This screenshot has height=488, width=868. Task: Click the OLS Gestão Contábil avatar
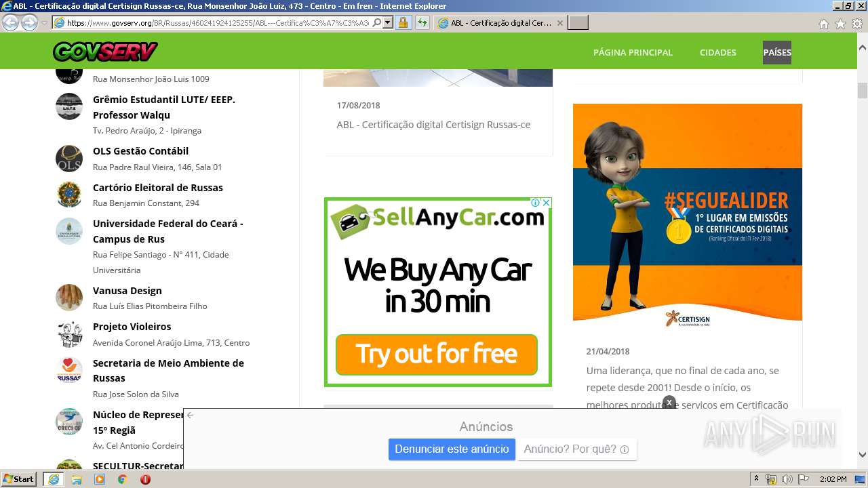pyautogui.click(x=69, y=159)
